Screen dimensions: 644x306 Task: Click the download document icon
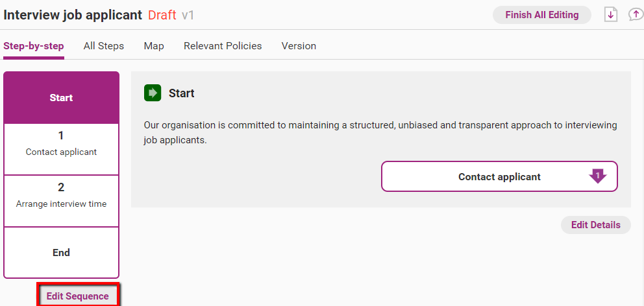611,15
